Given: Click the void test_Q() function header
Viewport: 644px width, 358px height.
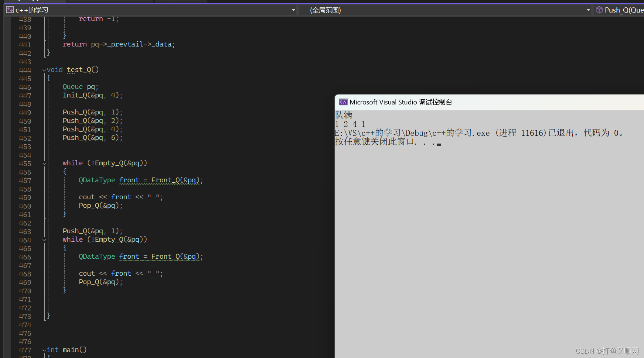Looking at the screenshot, I should (x=73, y=70).
